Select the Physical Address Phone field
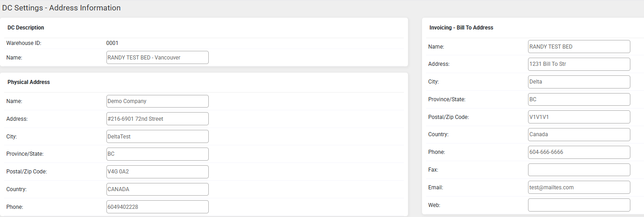The height and width of the screenshot is (217, 644). [157, 207]
